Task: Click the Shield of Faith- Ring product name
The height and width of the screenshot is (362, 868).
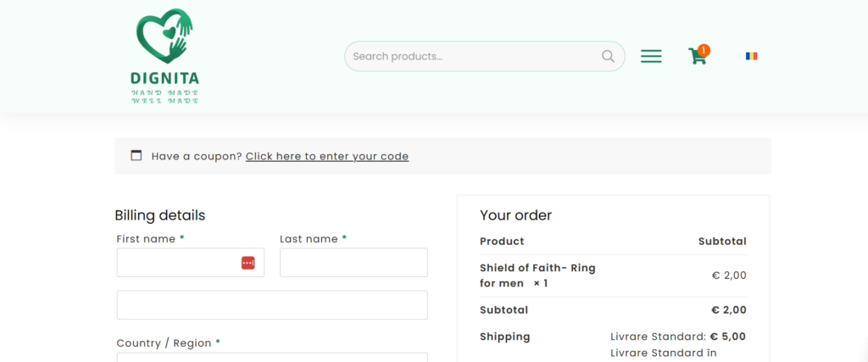Action: click(537, 269)
